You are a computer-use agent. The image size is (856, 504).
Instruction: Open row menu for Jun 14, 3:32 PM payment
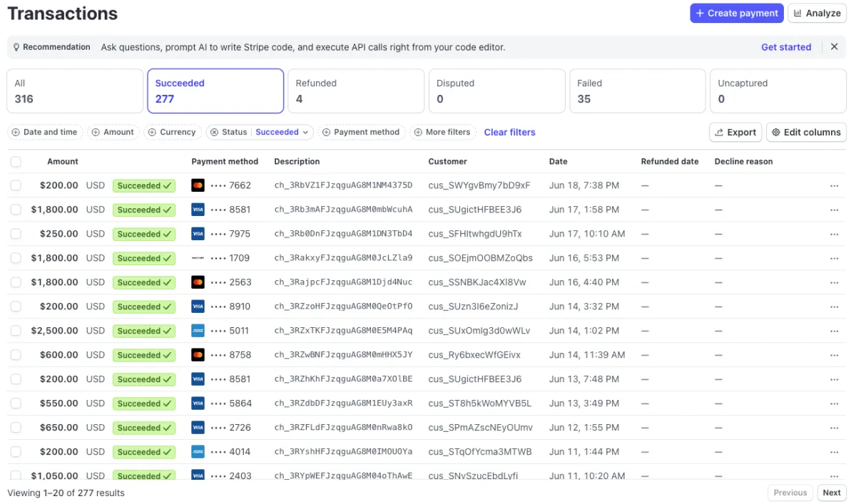tap(834, 307)
